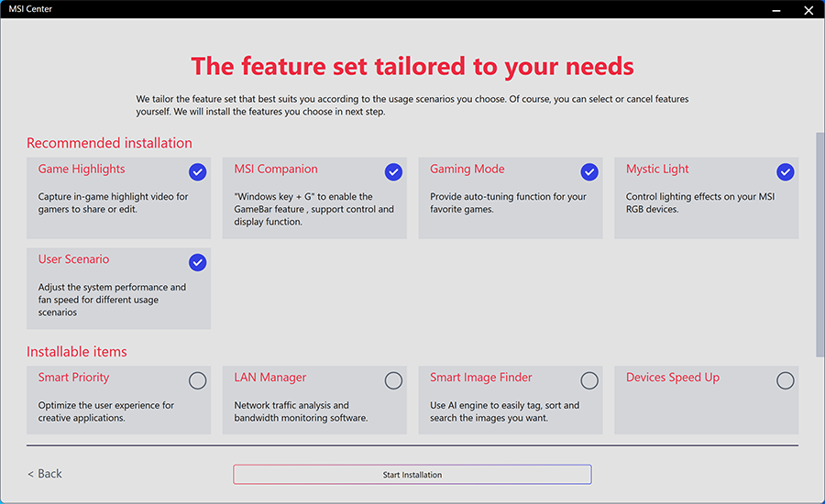
Task: Click the MSI Center title bar label
Action: coord(30,9)
